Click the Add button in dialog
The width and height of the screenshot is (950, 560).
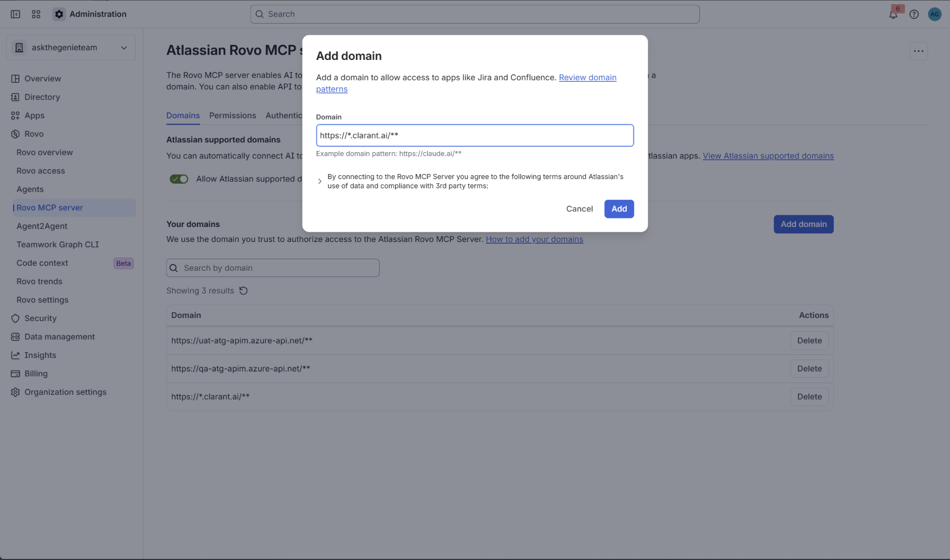619,209
